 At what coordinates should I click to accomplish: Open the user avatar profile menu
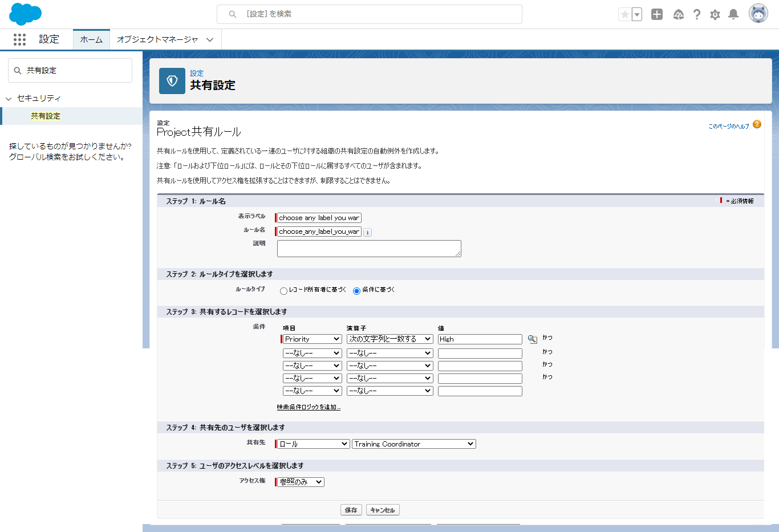(758, 14)
